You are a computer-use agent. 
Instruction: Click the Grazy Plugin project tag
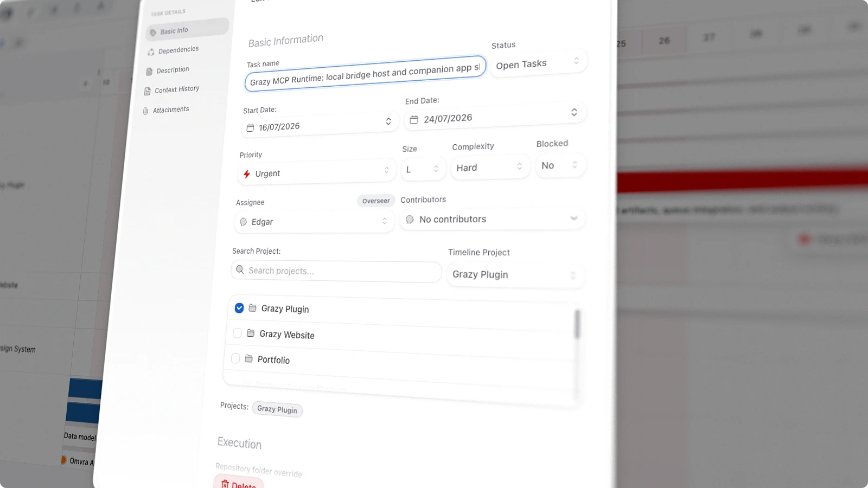pyautogui.click(x=277, y=409)
